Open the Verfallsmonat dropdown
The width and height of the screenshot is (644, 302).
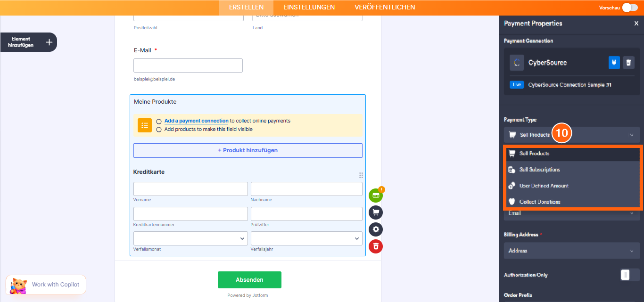tap(190, 238)
